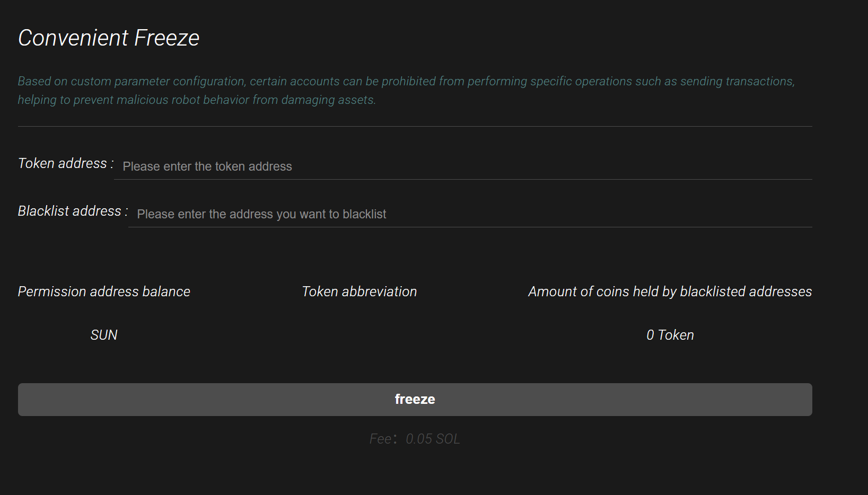
Task: Click the 'Amount of coins held by blacklisted addresses' header
Action: 669,291
